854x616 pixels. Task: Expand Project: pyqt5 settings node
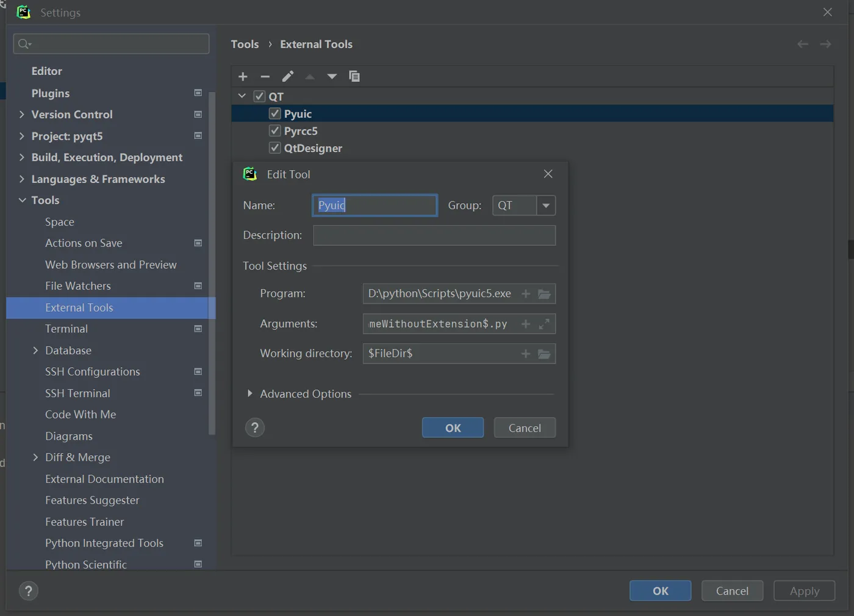pyautogui.click(x=22, y=135)
